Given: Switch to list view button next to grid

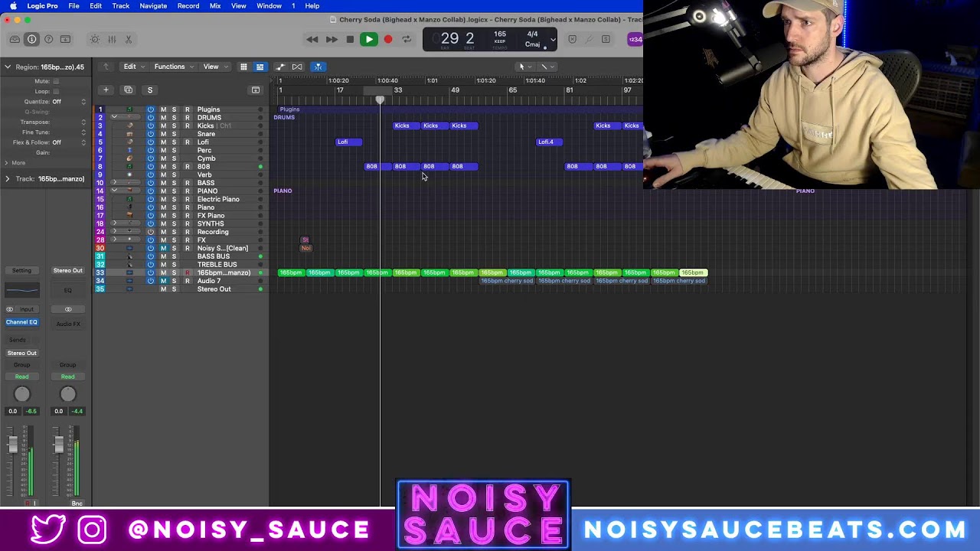Looking at the screenshot, I should tap(260, 67).
